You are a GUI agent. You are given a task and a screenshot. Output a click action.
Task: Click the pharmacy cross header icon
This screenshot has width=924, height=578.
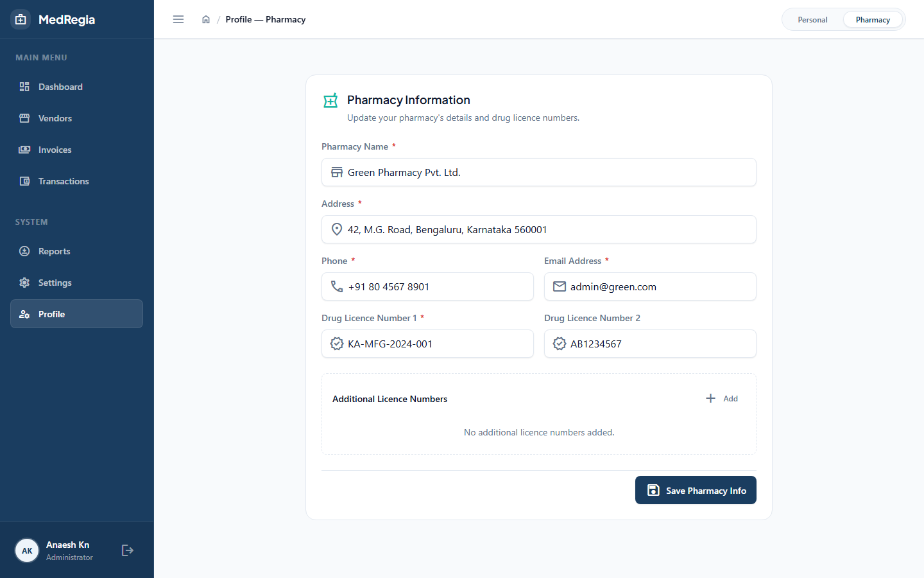click(330, 100)
